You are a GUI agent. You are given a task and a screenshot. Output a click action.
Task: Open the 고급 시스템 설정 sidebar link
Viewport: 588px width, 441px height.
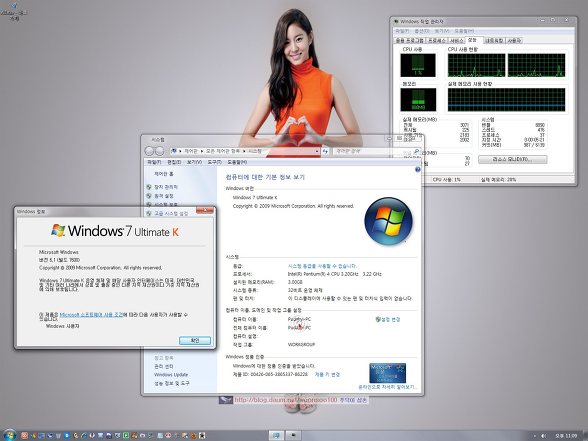(171, 213)
